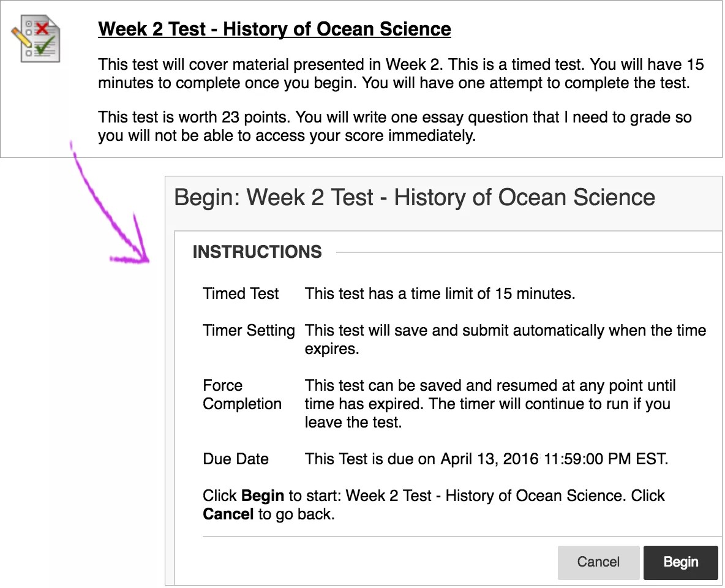Select the Timed Test label

pyautogui.click(x=241, y=293)
